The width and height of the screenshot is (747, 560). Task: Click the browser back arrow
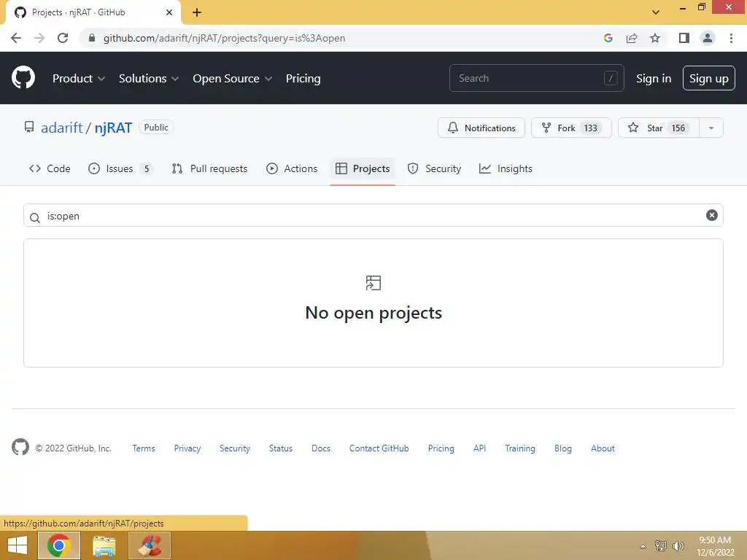coord(16,38)
